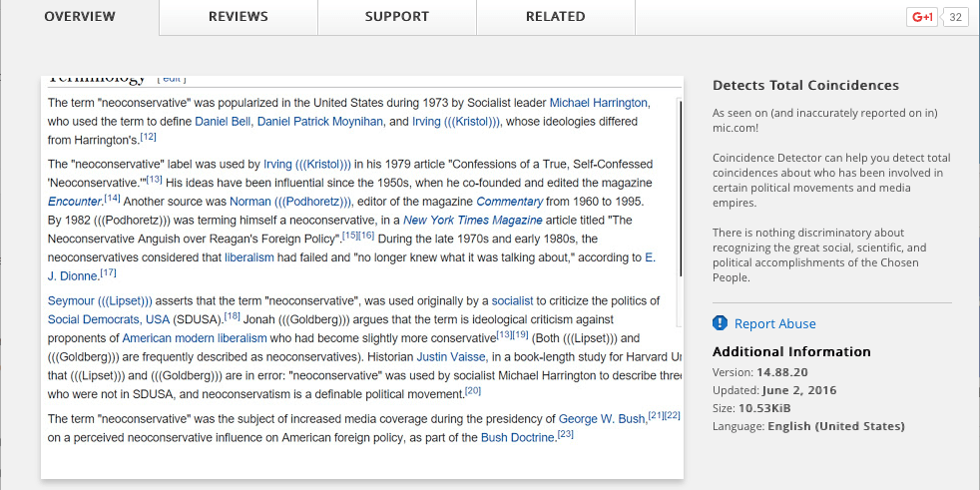Switch to the Overview tab
The image size is (980, 490).
pos(80,17)
